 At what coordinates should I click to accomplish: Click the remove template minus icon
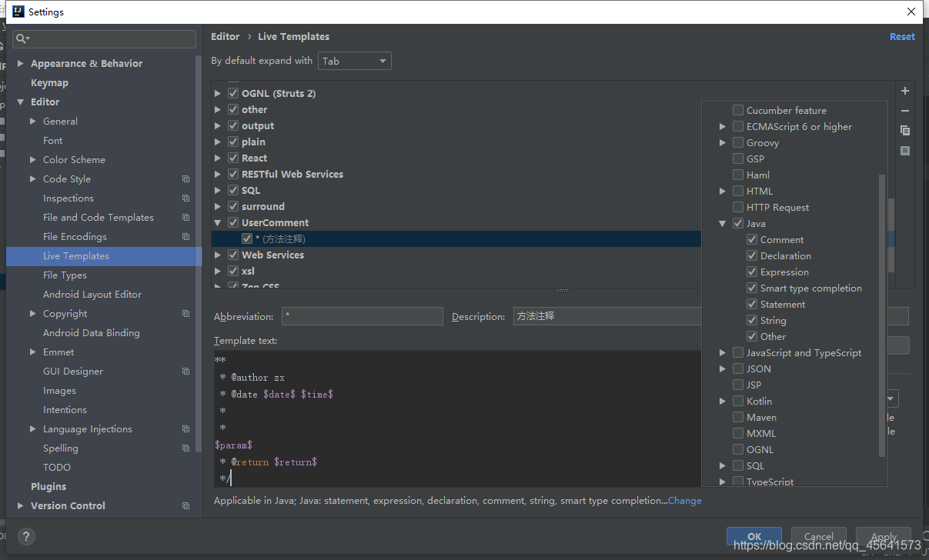[905, 111]
